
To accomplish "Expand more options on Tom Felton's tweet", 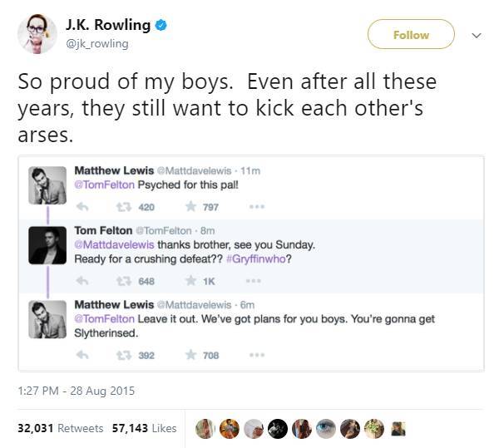I will click(x=258, y=281).
